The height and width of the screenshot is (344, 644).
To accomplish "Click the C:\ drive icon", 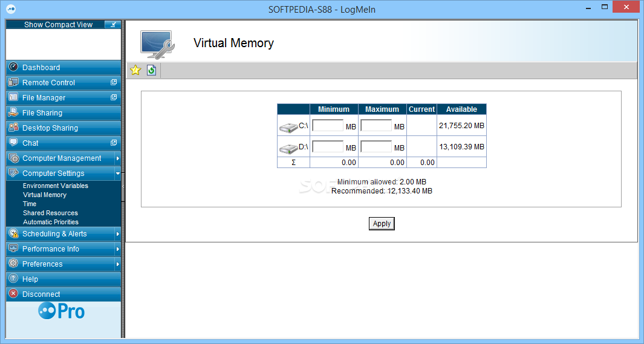I will 288,128.
